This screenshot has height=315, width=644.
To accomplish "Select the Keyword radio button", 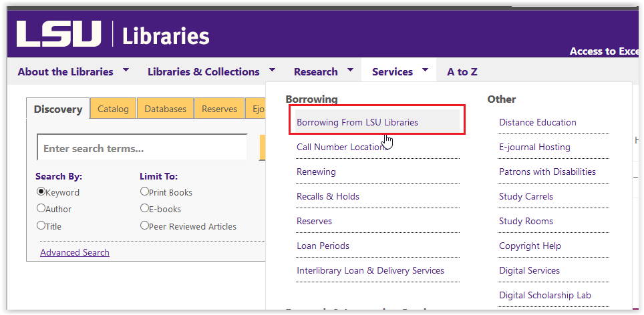I will click(41, 192).
